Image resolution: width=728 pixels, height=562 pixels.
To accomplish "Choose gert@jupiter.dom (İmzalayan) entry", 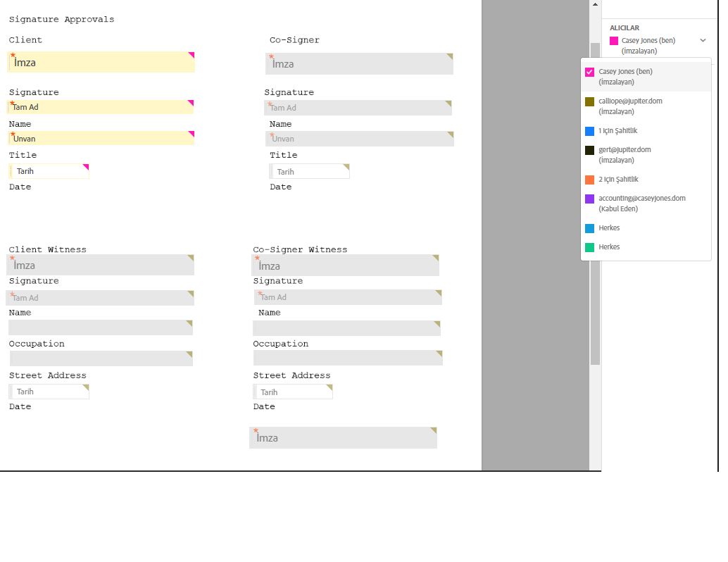I will pyautogui.click(x=646, y=155).
